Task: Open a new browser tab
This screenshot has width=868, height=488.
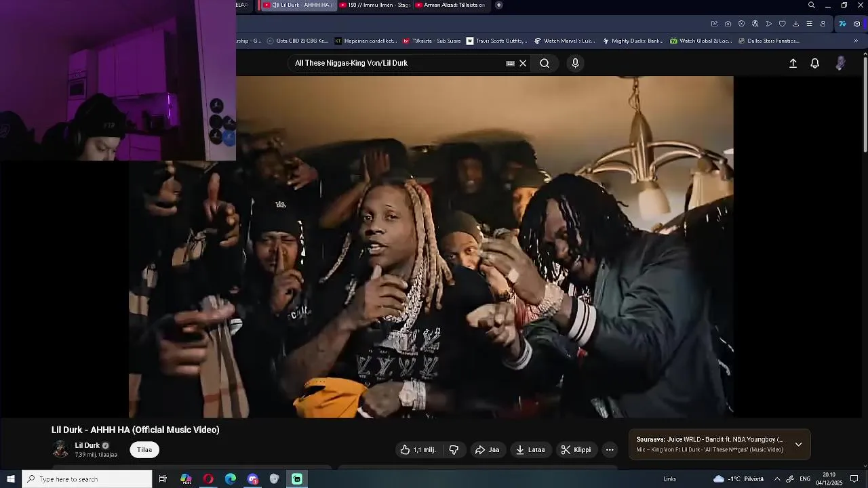Action: click(499, 5)
